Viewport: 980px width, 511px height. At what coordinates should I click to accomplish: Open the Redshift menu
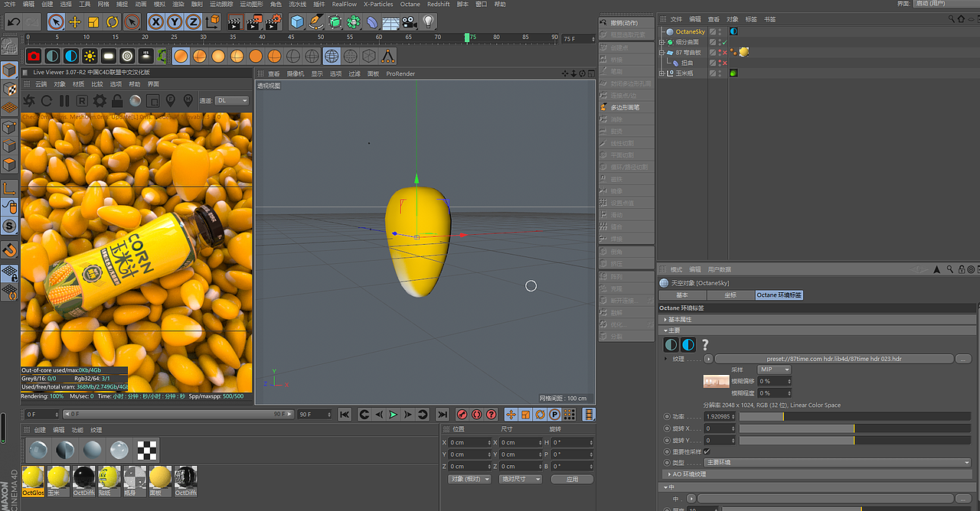[439, 4]
